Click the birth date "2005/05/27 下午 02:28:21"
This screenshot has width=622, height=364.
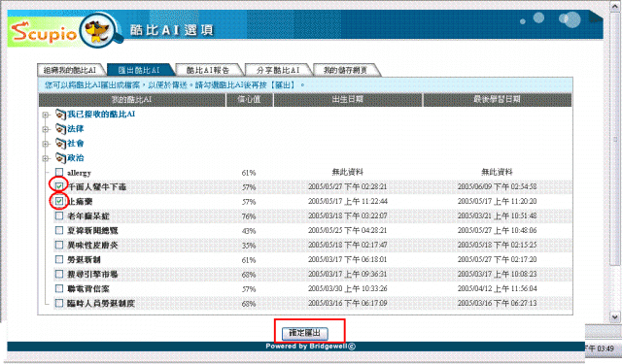(x=348, y=186)
